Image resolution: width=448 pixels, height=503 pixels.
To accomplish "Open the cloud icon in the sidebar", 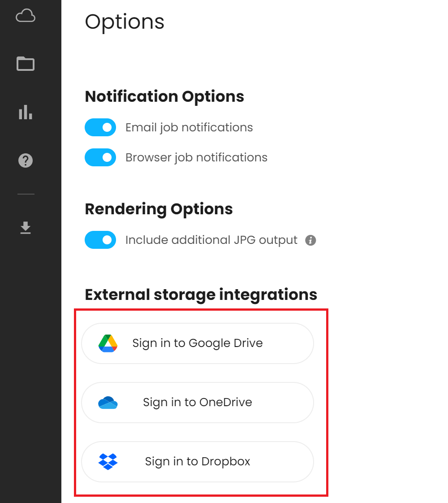I will [26, 16].
